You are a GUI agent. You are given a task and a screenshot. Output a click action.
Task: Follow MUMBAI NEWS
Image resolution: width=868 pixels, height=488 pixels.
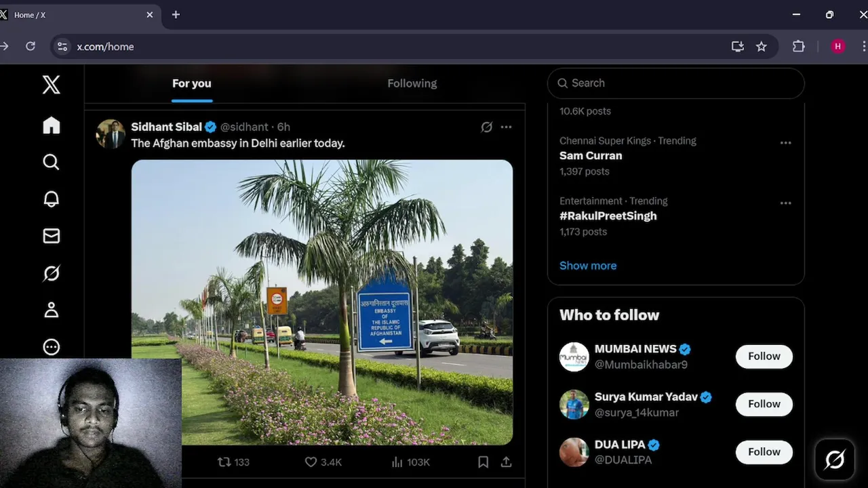point(764,357)
